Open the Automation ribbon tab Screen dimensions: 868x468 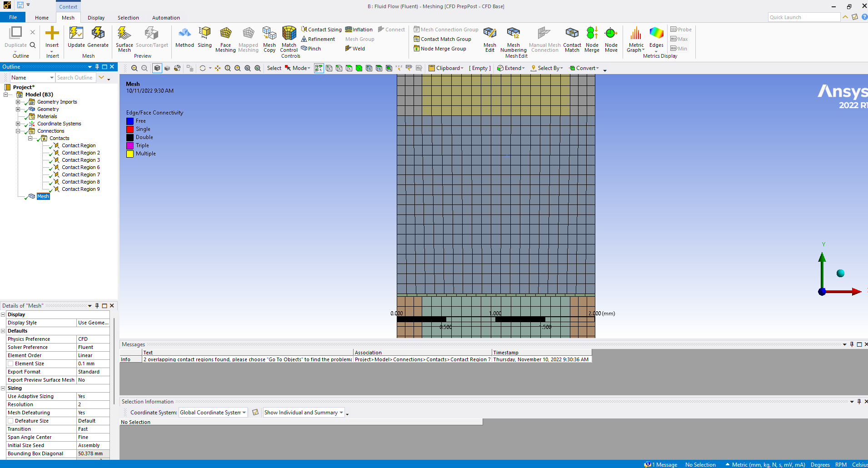click(x=166, y=18)
